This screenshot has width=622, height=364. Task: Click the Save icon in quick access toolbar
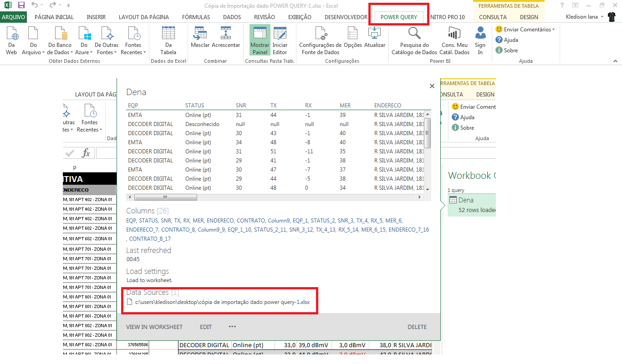point(21,5)
